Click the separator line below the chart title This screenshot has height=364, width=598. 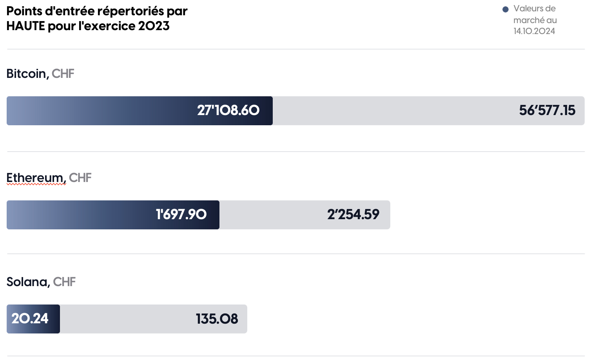pyautogui.click(x=295, y=49)
